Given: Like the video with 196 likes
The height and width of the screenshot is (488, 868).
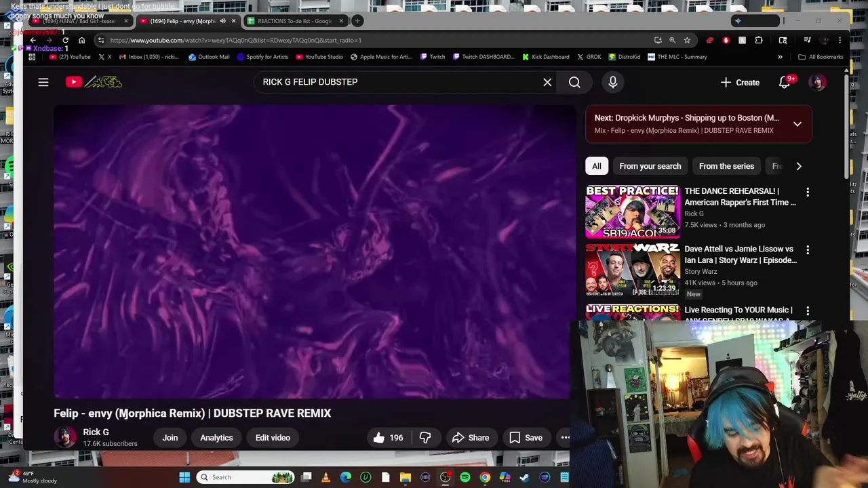Looking at the screenshot, I should tap(389, 438).
